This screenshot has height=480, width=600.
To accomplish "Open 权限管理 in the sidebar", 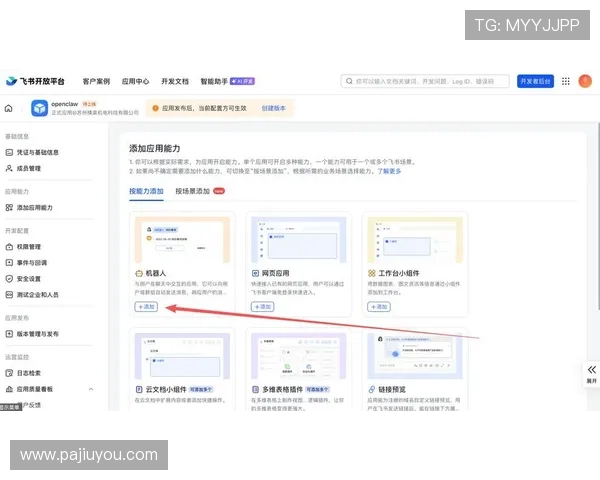I will [x=23, y=247].
